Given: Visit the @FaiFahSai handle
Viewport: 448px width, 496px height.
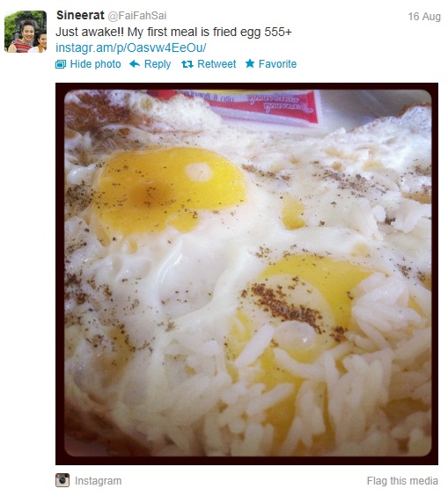Looking at the screenshot, I should [137, 16].
